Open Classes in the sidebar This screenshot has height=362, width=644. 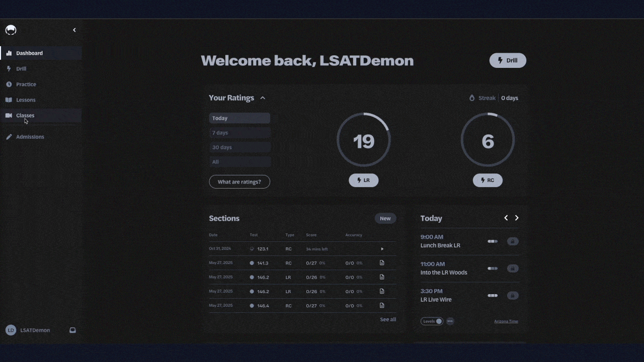(x=25, y=116)
